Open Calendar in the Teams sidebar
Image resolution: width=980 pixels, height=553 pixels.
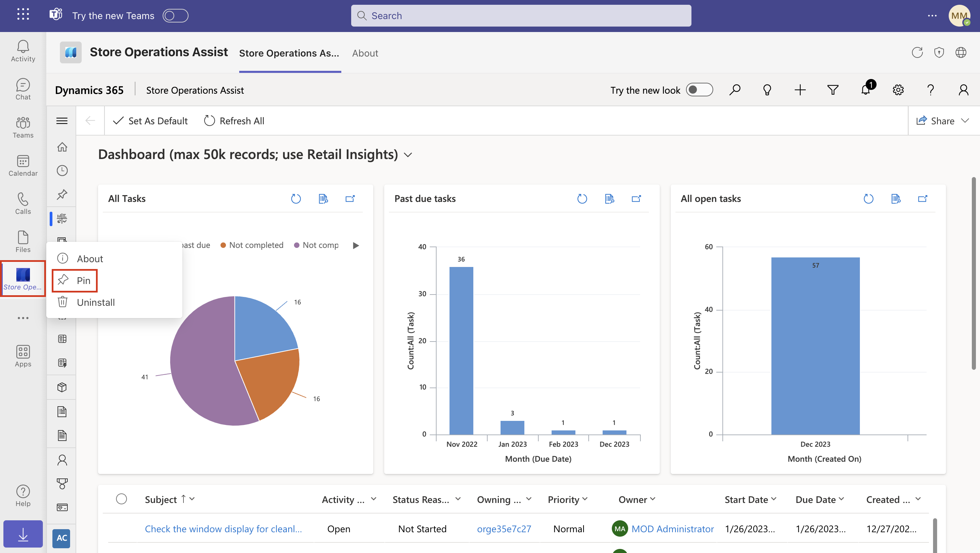coord(23,165)
